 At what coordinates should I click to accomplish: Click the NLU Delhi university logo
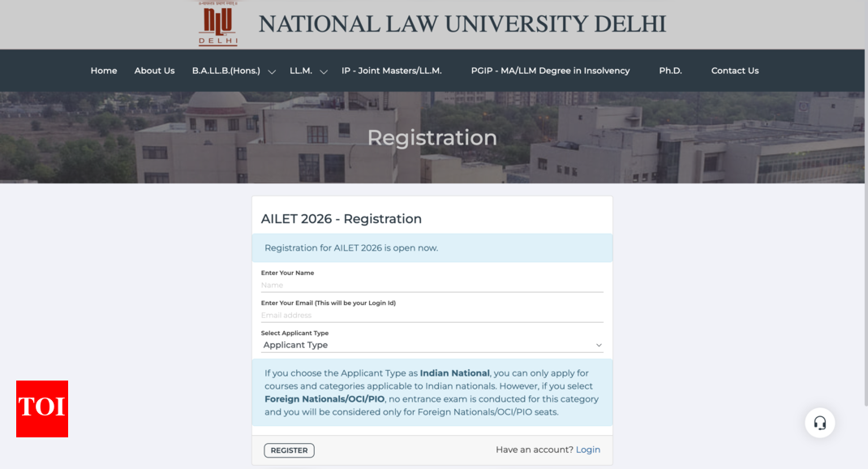217,24
